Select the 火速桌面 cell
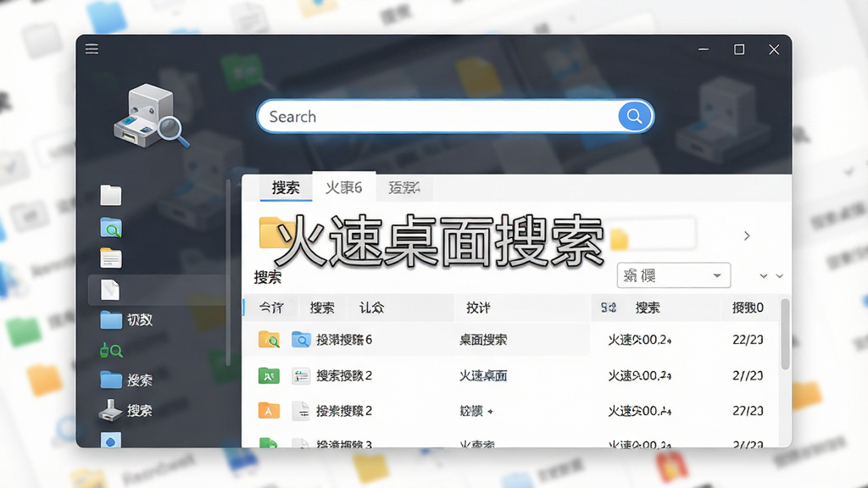This screenshot has width=868, height=488. (x=483, y=376)
